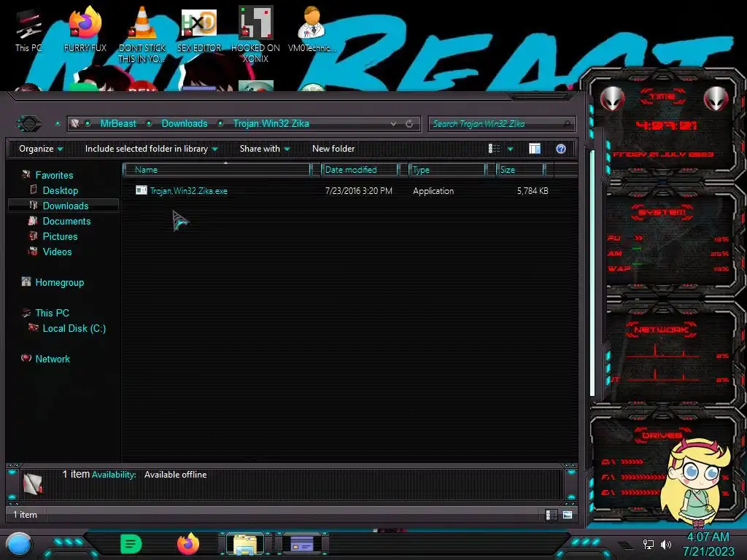
Task: Click the 5,784 KB size cell
Action: click(x=533, y=191)
